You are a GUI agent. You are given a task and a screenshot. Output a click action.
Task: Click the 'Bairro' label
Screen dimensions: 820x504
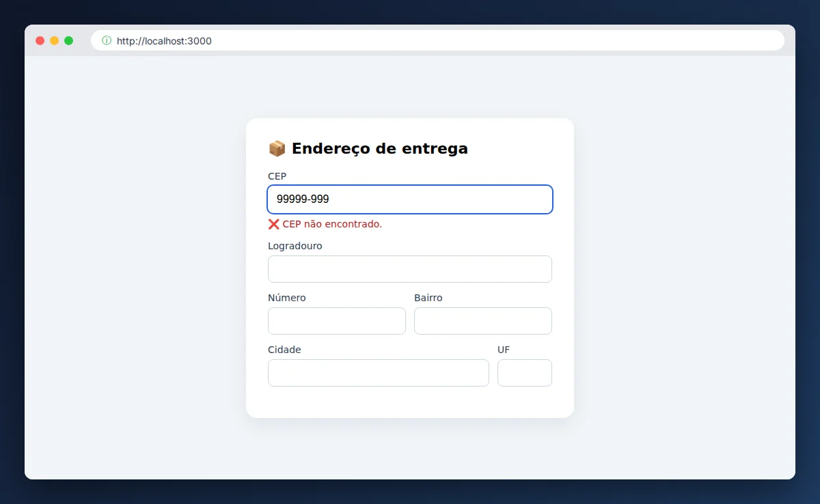point(428,298)
